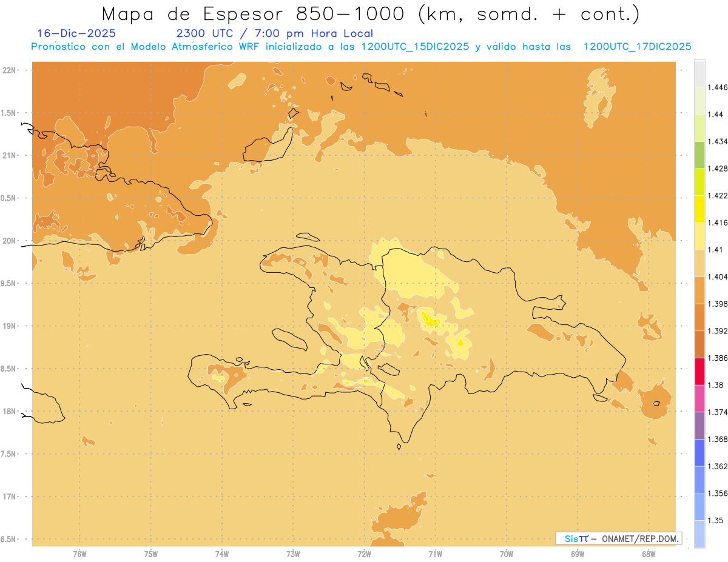Click the '1.41' colorbar value
Image resolution: width=728 pixels, height=562 pixels.
pyautogui.click(x=716, y=249)
